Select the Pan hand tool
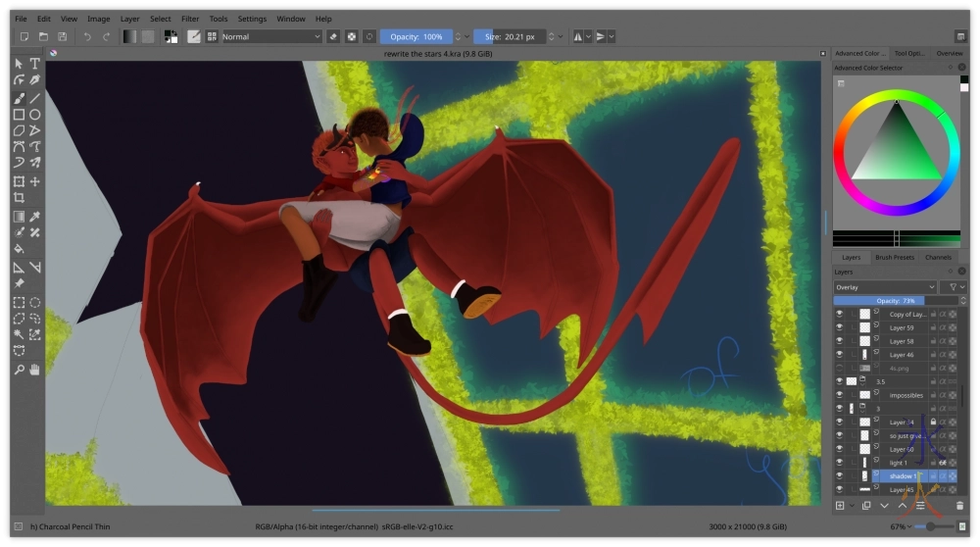The width and height of the screenshot is (980, 547). [35, 370]
